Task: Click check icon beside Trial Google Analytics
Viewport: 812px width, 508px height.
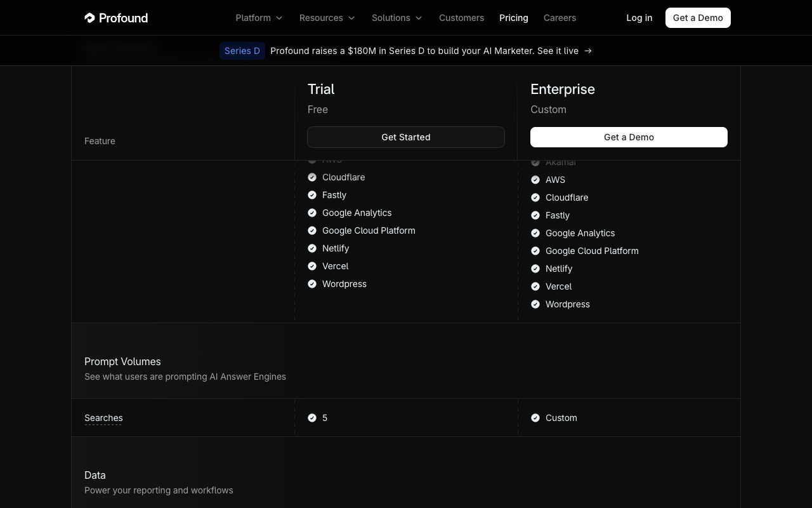Action: tap(312, 213)
